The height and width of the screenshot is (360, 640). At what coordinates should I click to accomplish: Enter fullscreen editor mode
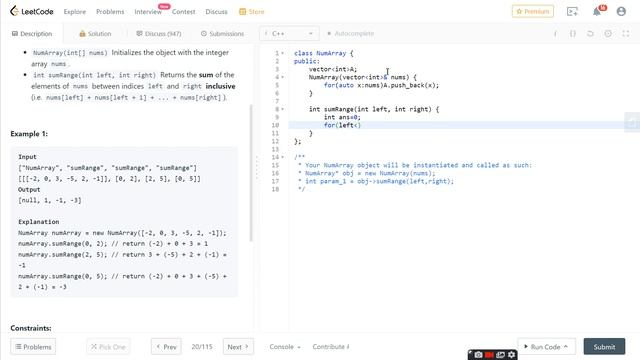[626, 34]
